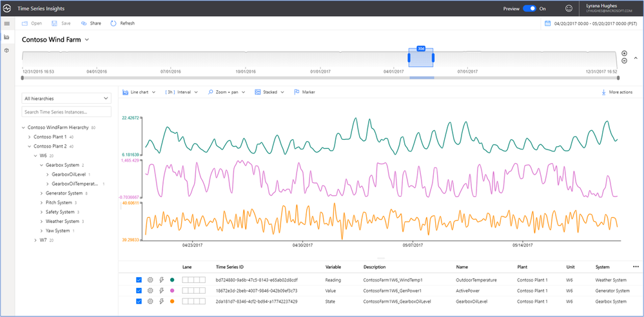The image size is (644, 317).
Task: Expand the W7 tree node
Action: 35,240
